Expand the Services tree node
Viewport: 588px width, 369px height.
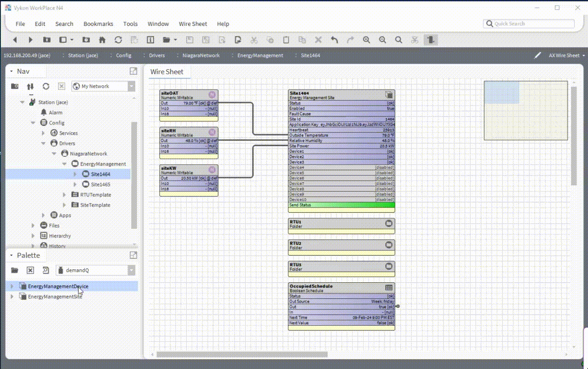pos(44,133)
